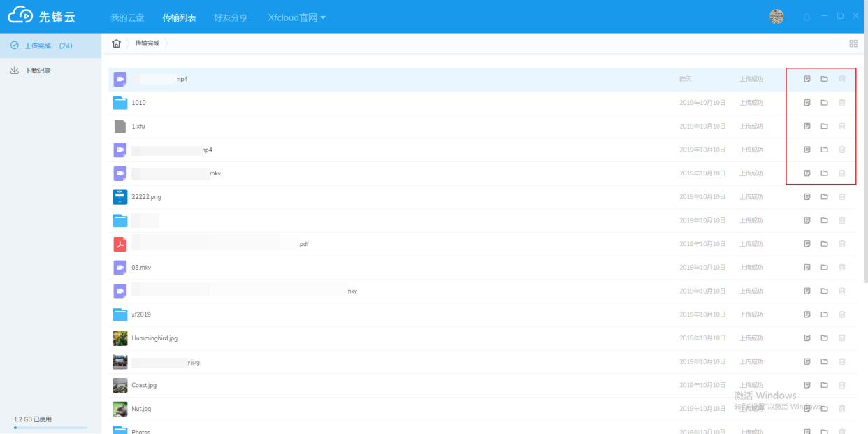This screenshot has width=868, height=434.
Task: Click the user avatar in the header
Action: tap(776, 17)
